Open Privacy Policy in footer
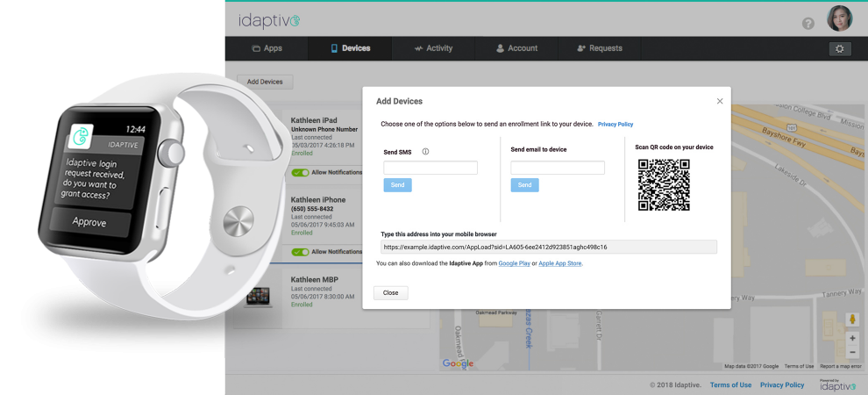 pos(782,385)
